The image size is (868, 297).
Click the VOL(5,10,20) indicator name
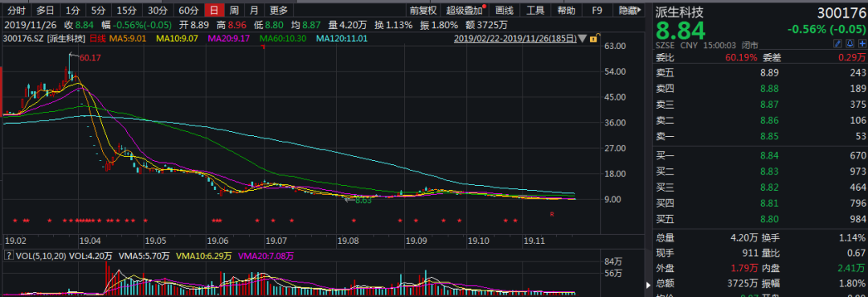[42, 256]
